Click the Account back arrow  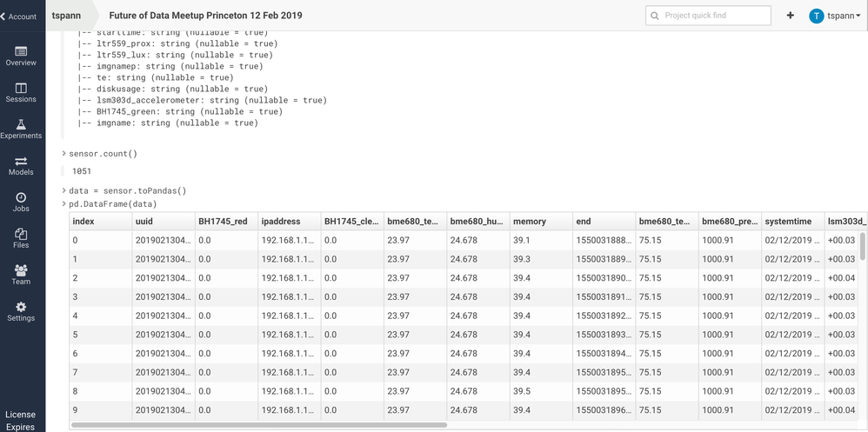click(x=5, y=17)
